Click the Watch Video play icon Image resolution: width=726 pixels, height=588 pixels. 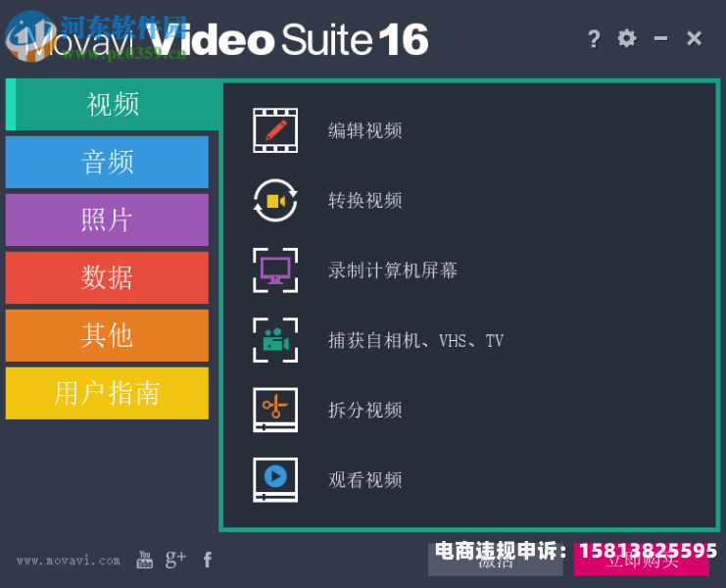(275, 480)
